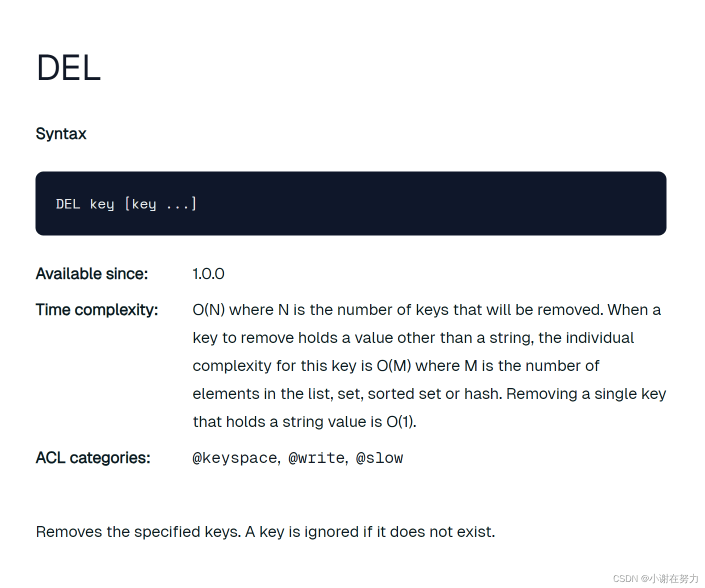
Task: Open the @slow ACL category
Action: pos(379,458)
